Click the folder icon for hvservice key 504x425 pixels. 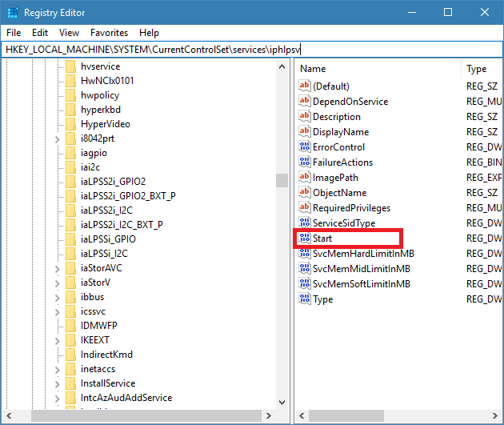(x=70, y=66)
